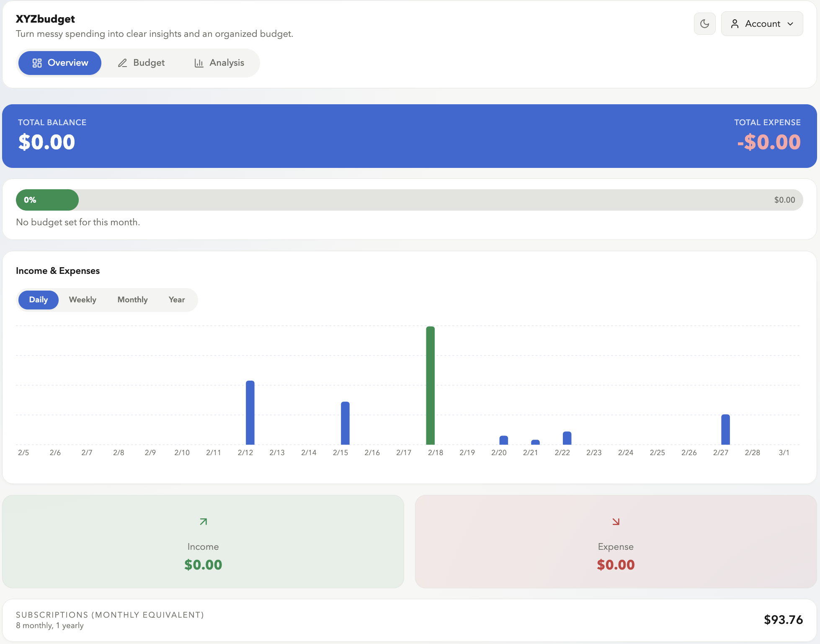
Task: Click the Income $0.00 card
Action: click(203, 564)
